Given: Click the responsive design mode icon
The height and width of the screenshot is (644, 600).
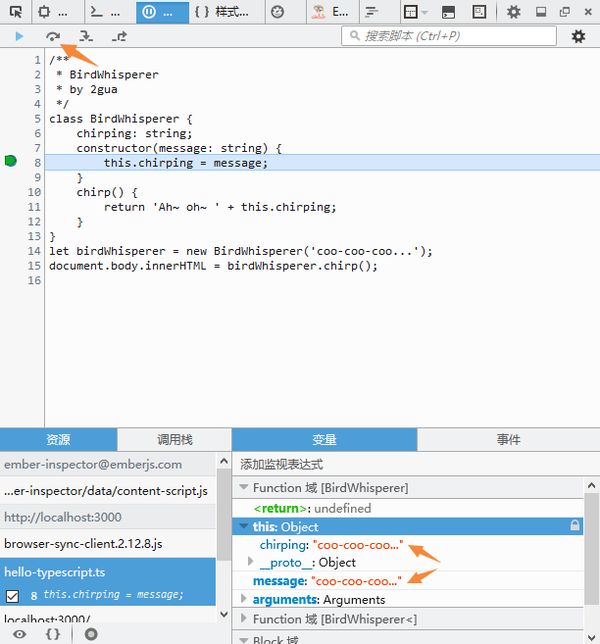Looking at the screenshot, I should click(479, 12).
